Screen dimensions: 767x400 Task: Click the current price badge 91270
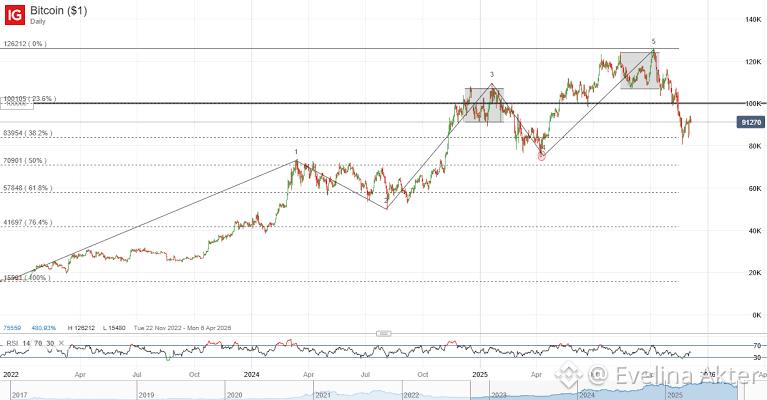[x=751, y=122]
